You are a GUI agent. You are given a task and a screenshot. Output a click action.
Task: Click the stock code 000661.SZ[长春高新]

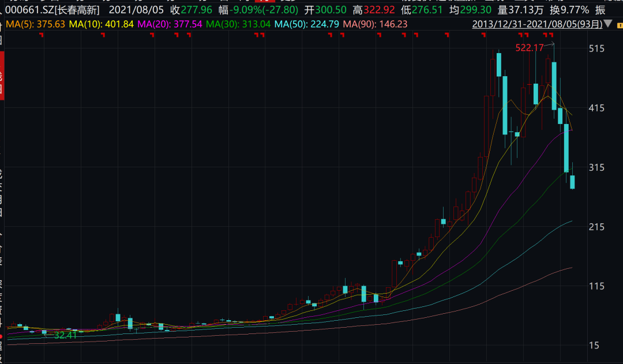52,10
